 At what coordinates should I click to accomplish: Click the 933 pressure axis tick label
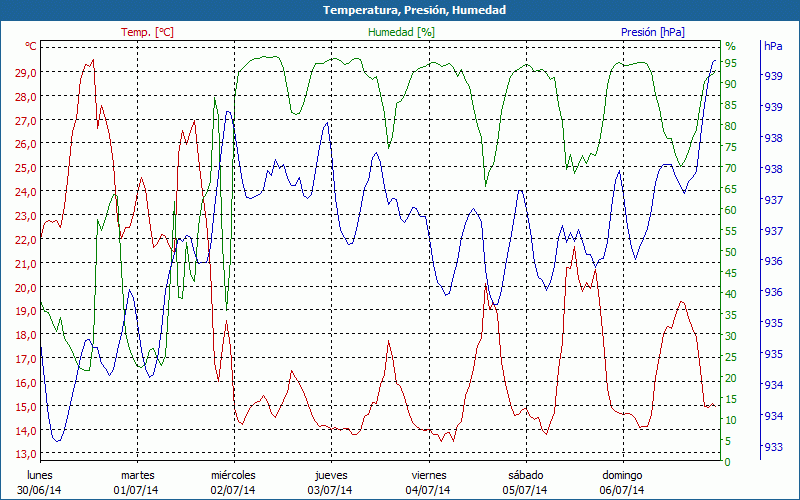[x=773, y=447]
